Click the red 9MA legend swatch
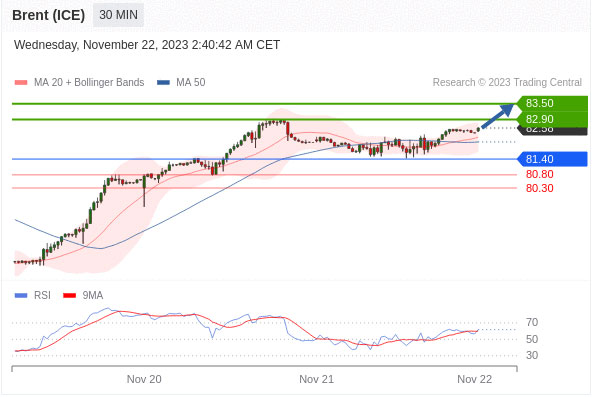This screenshot has width=594, height=397. (x=69, y=295)
